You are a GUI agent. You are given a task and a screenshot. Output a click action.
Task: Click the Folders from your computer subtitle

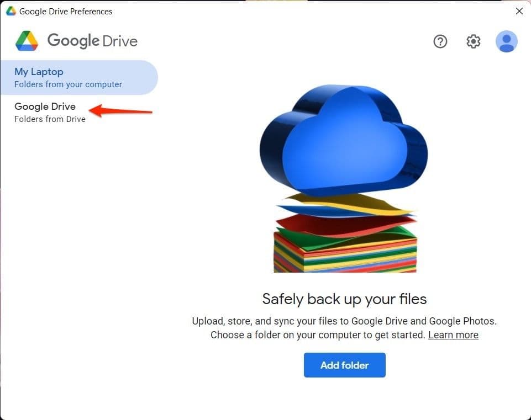67,84
